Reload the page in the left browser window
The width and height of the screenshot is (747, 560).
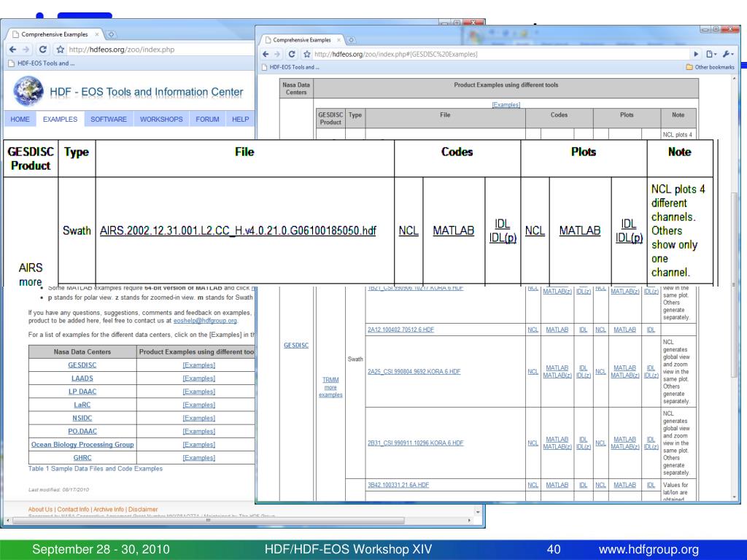[43, 49]
